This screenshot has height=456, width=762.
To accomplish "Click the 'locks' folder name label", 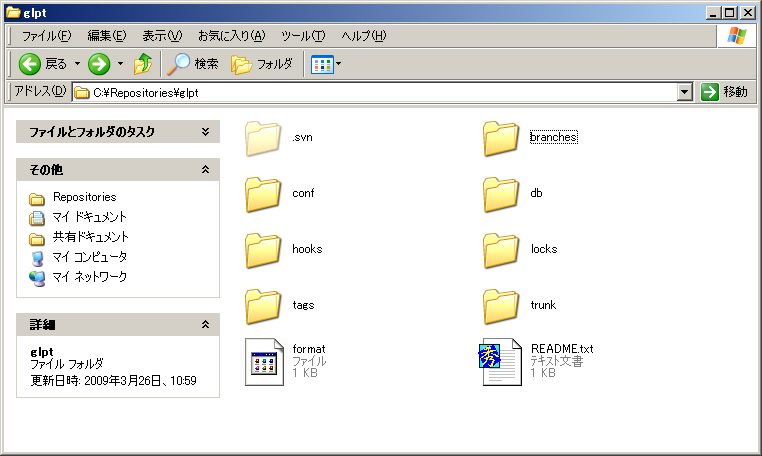I will [544, 249].
